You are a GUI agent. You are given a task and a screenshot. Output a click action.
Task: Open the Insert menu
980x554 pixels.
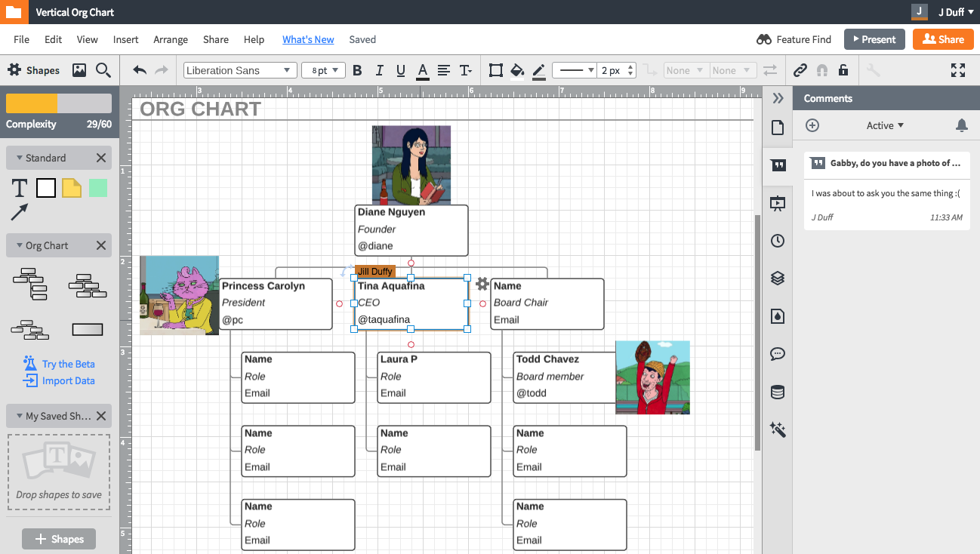tap(125, 39)
